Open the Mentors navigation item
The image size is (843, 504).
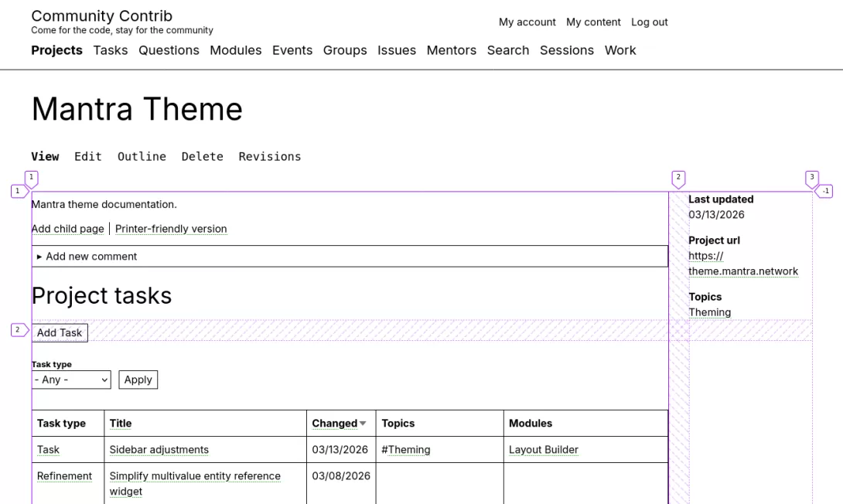coord(451,50)
